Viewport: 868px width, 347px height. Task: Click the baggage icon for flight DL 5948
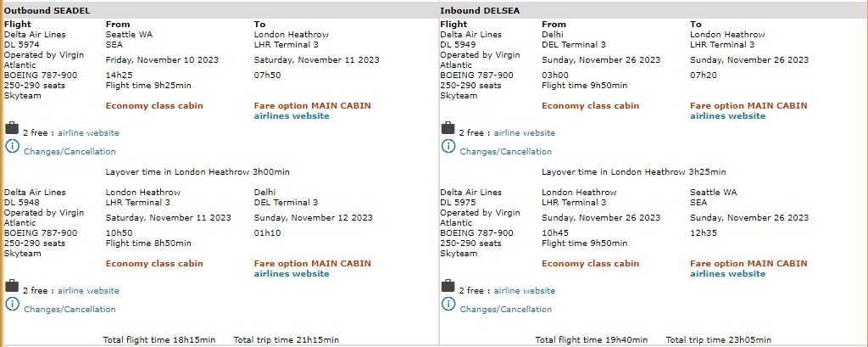[12, 287]
